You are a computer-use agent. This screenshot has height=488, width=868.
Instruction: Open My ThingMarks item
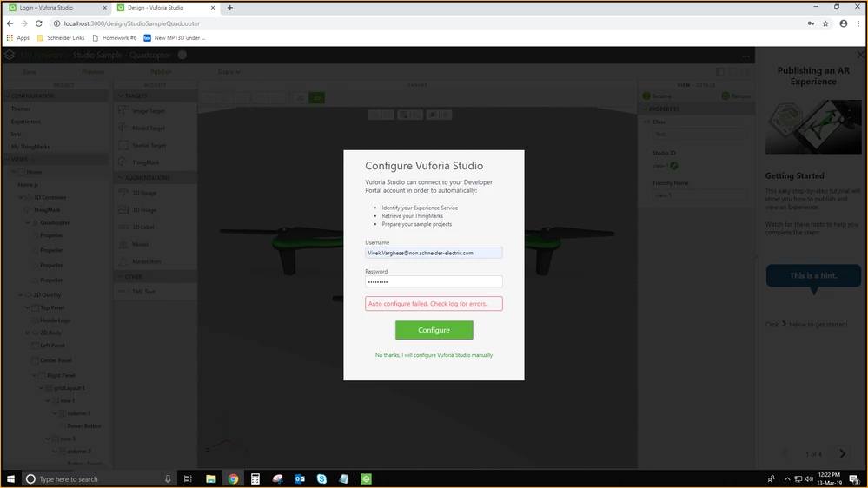point(30,147)
